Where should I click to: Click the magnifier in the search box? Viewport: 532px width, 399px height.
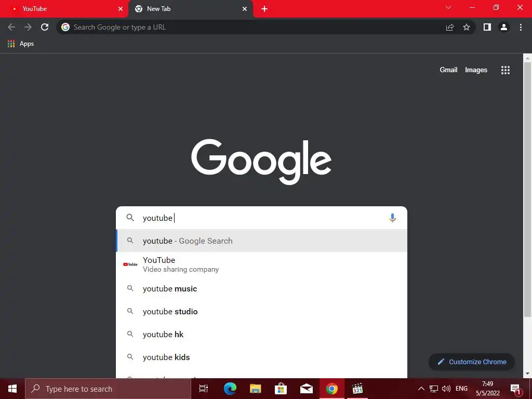(130, 218)
